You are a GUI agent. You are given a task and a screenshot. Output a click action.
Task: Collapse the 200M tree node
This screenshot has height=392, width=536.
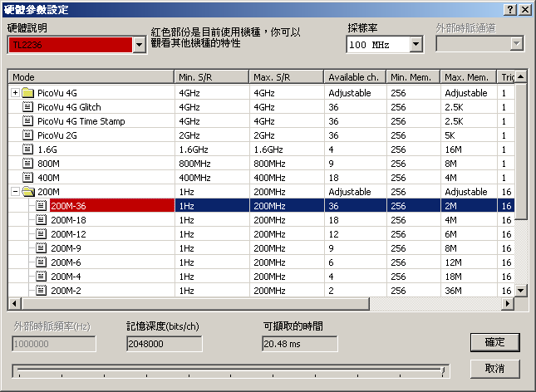pyautogui.click(x=15, y=191)
